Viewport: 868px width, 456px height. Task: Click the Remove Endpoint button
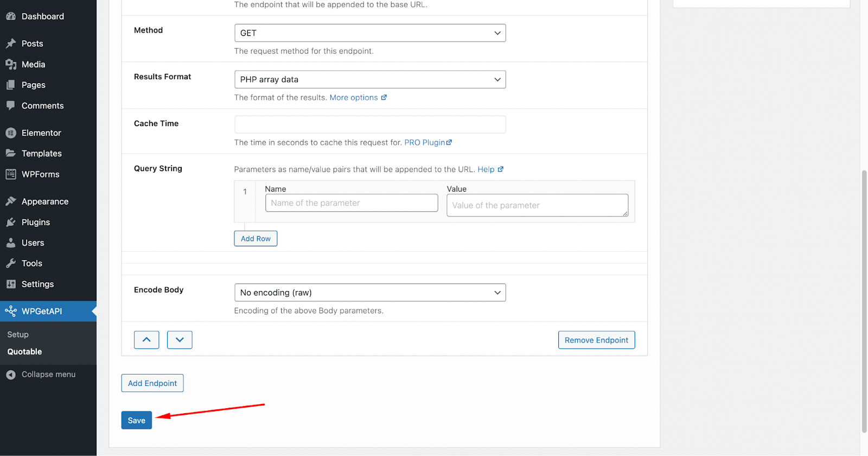pos(596,340)
